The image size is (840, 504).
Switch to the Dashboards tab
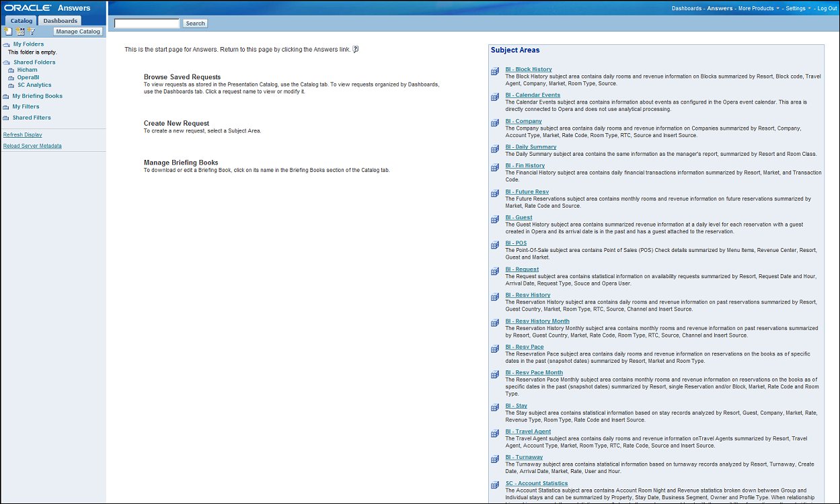click(60, 20)
